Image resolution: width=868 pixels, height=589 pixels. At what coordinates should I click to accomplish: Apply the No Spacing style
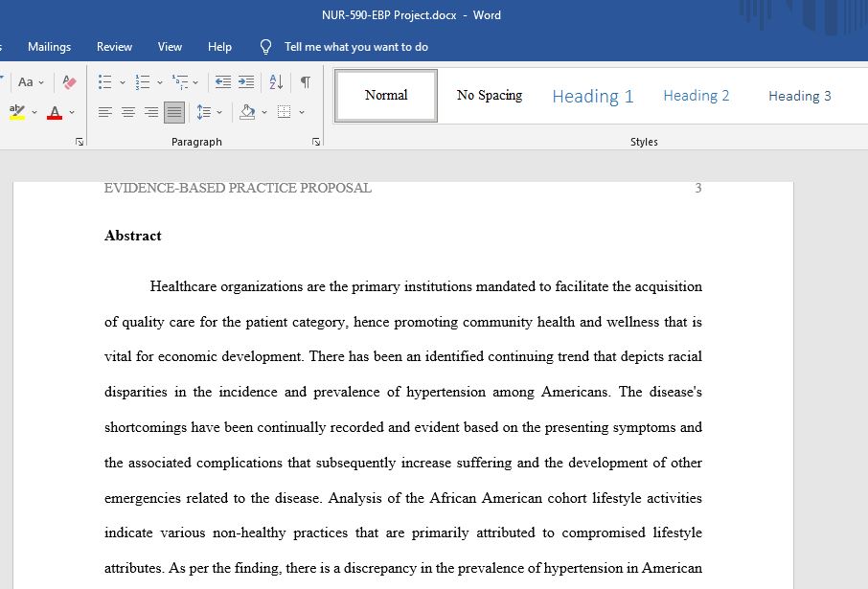click(x=490, y=95)
